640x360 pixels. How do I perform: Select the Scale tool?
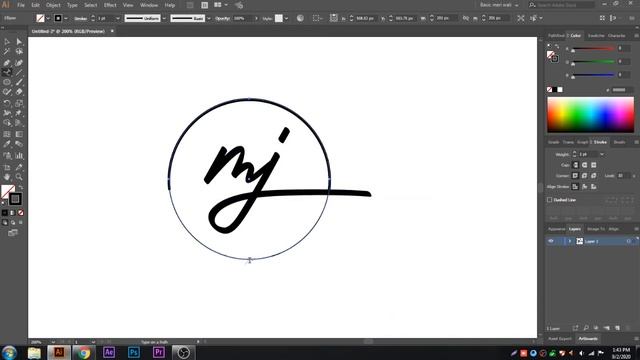(19, 103)
